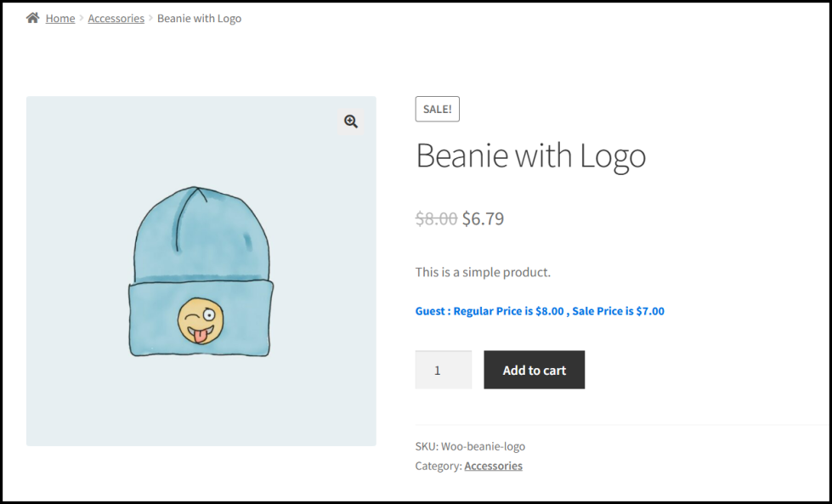832x504 pixels.
Task: Click the Beanie with Logo breadcrumb text
Action: tap(199, 19)
